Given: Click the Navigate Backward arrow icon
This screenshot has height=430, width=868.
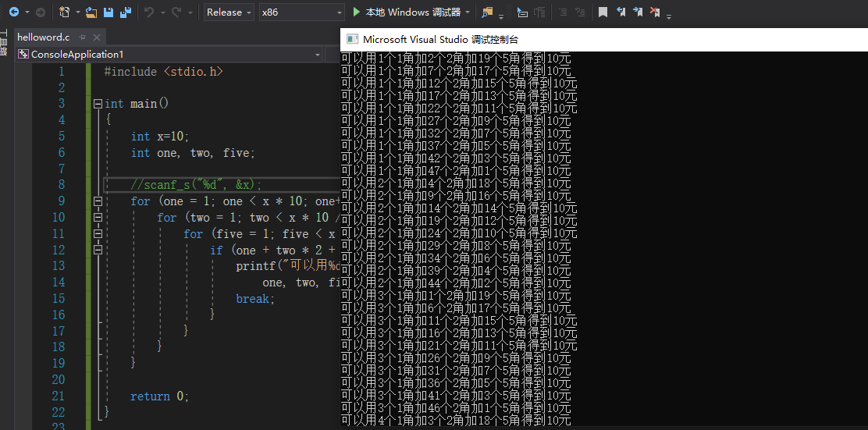Looking at the screenshot, I should 14,12.
